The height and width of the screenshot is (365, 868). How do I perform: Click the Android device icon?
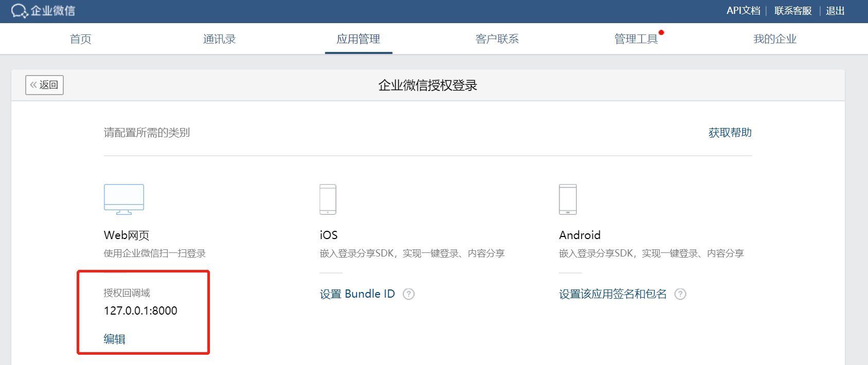568,199
